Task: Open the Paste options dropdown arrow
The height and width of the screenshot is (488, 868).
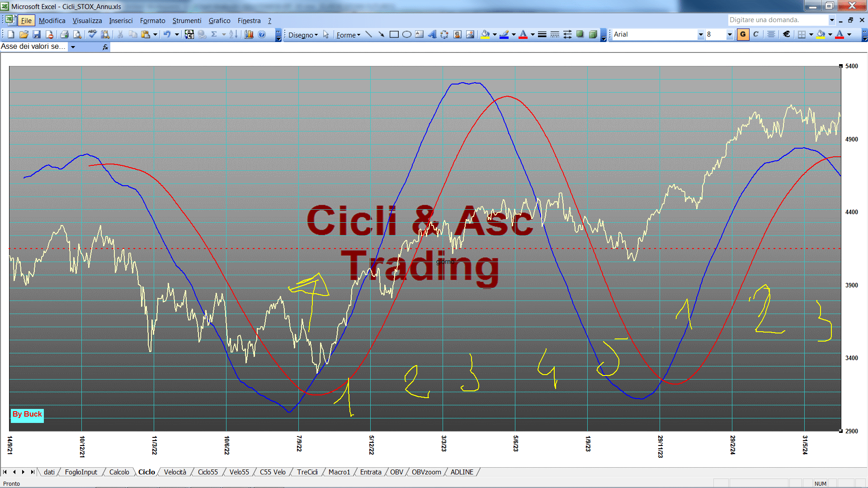Action: pos(155,34)
